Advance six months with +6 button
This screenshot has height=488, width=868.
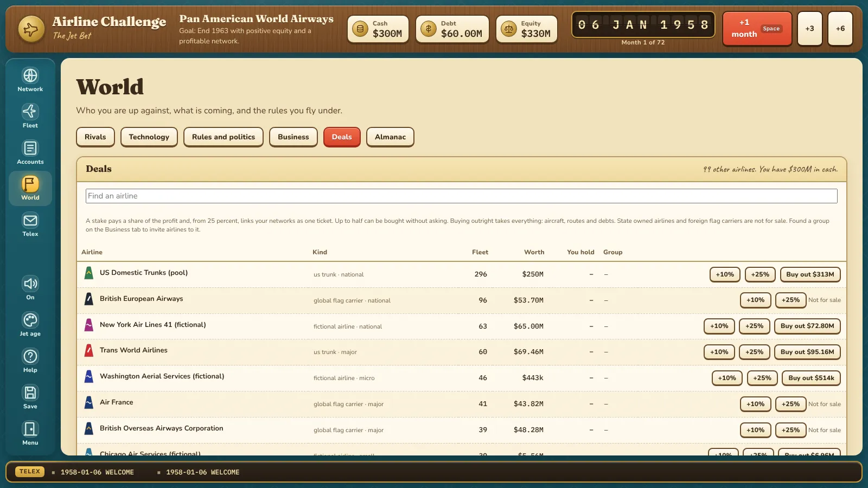coord(840,29)
